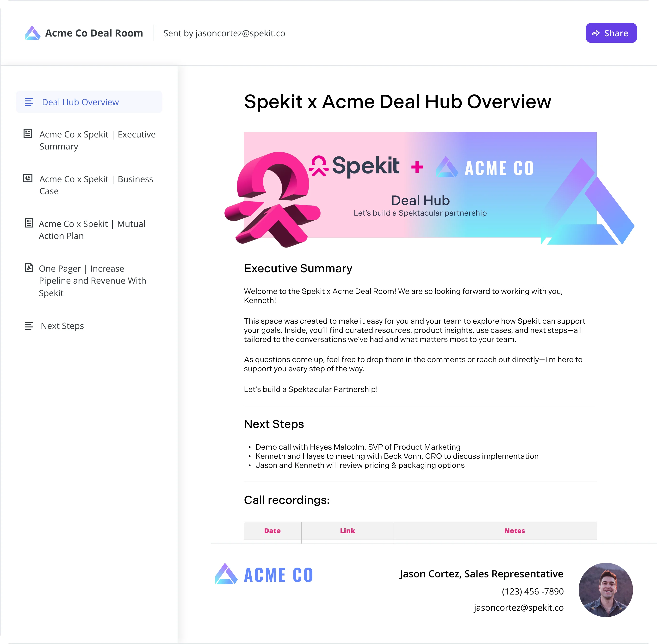Click the Acme Co footer logo
This screenshot has height=644, width=657.
coord(264,575)
